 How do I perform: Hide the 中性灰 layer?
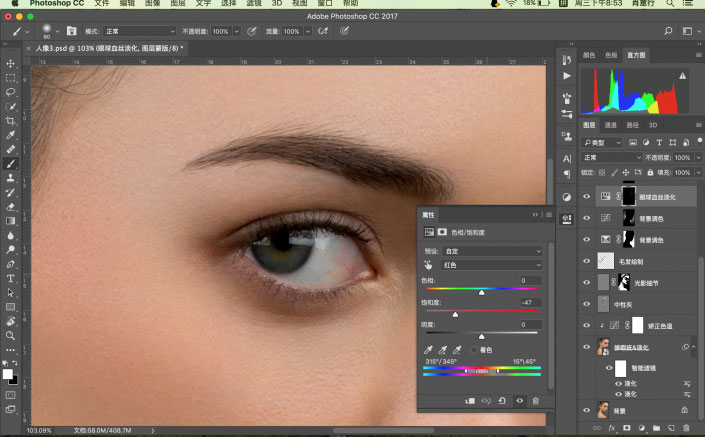tap(588, 305)
